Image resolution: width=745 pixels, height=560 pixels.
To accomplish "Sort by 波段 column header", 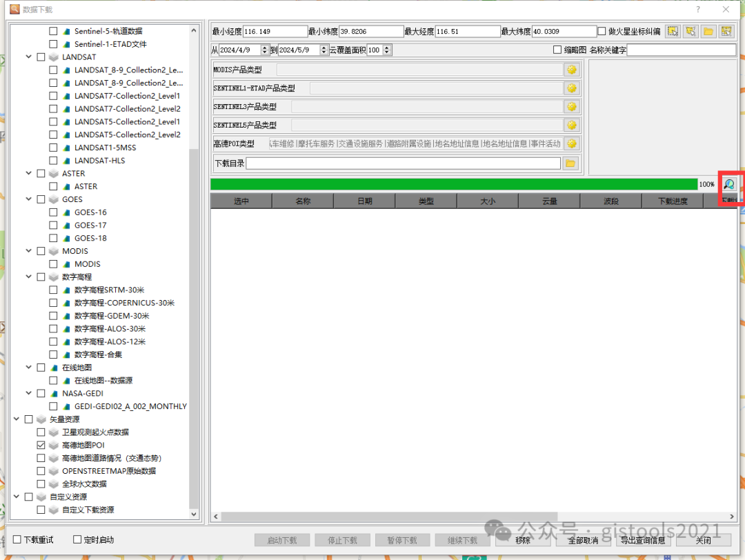I will click(611, 201).
